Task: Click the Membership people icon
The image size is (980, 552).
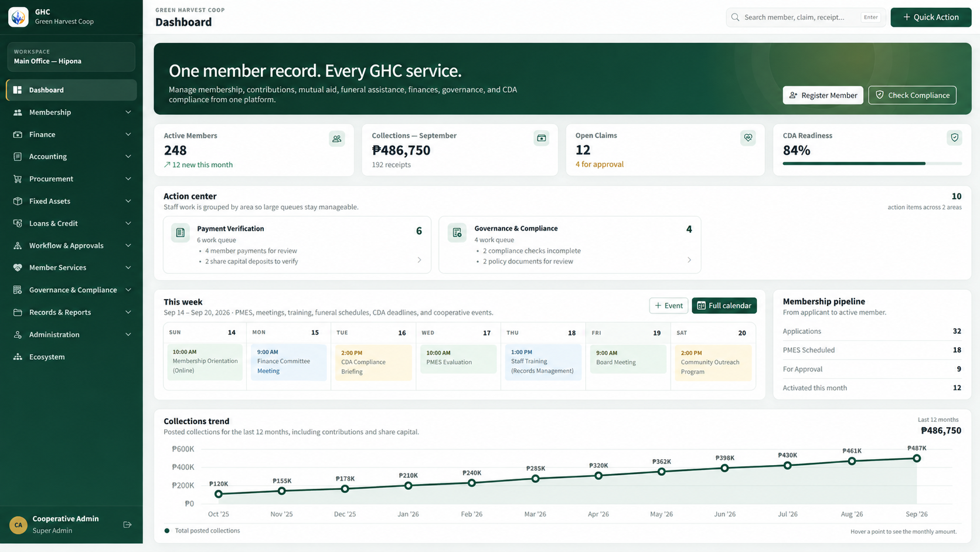Action: tap(18, 112)
